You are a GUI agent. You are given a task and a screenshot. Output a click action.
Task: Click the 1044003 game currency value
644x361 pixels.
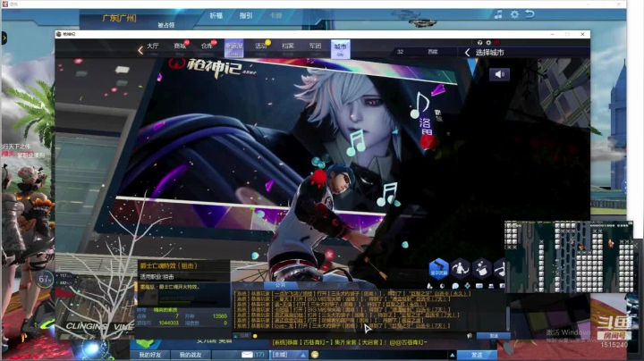click(168, 323)
